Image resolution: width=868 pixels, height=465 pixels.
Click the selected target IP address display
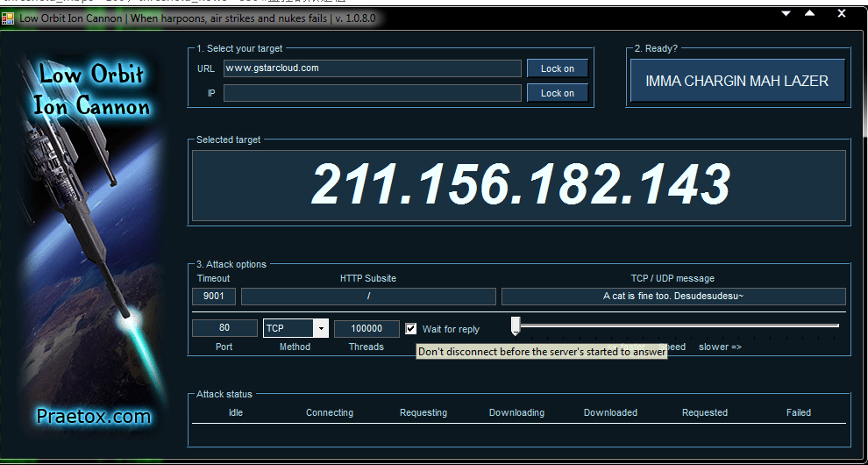[519, 186]
